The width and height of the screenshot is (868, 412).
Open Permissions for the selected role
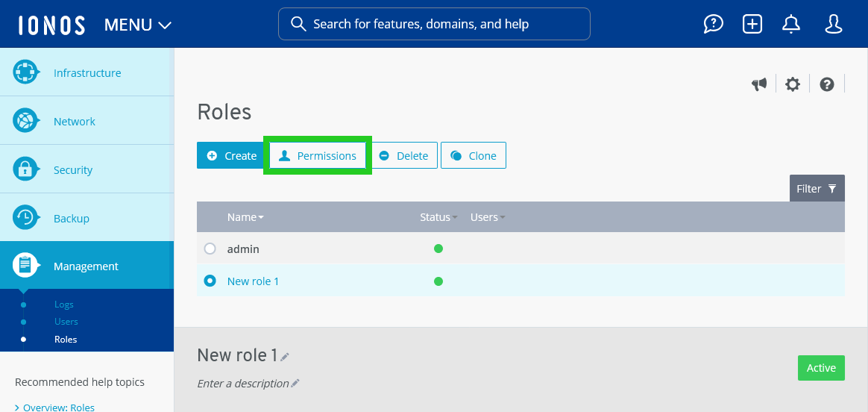click(x=318, y=155)
